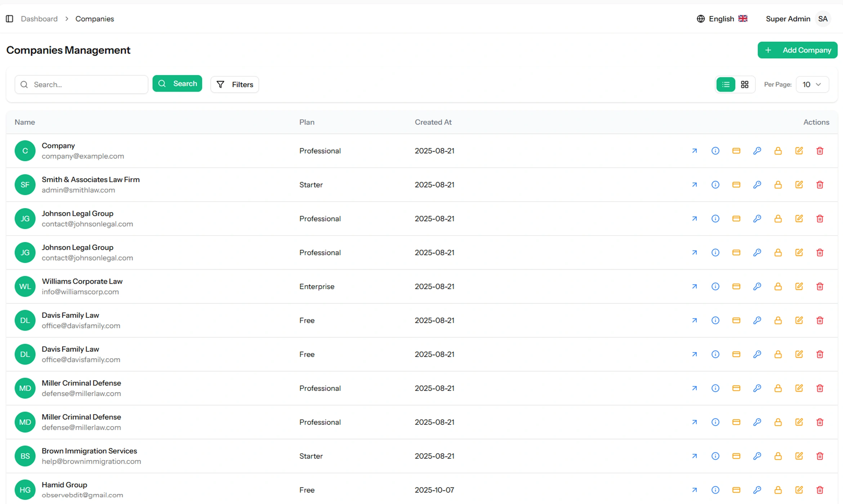Click the credit card icon for the first Johnson Legal Group row

point(736,219)
